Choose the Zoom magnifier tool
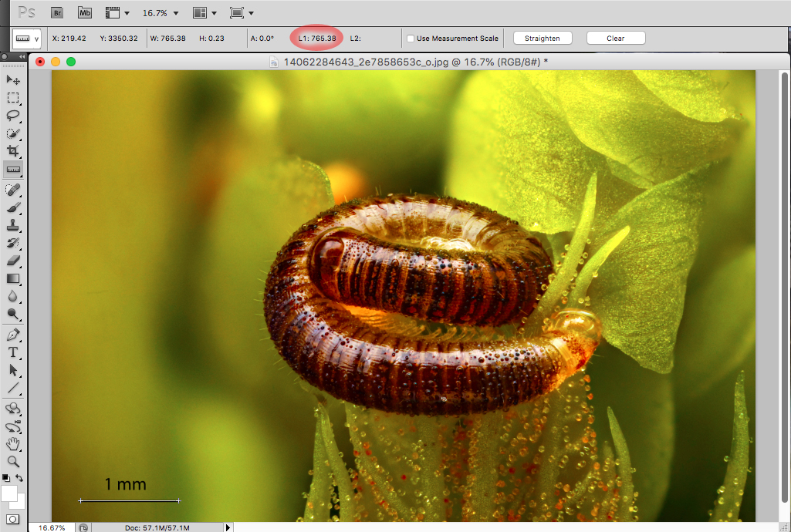This screenshot has width=791, height=532. [13, 461]
